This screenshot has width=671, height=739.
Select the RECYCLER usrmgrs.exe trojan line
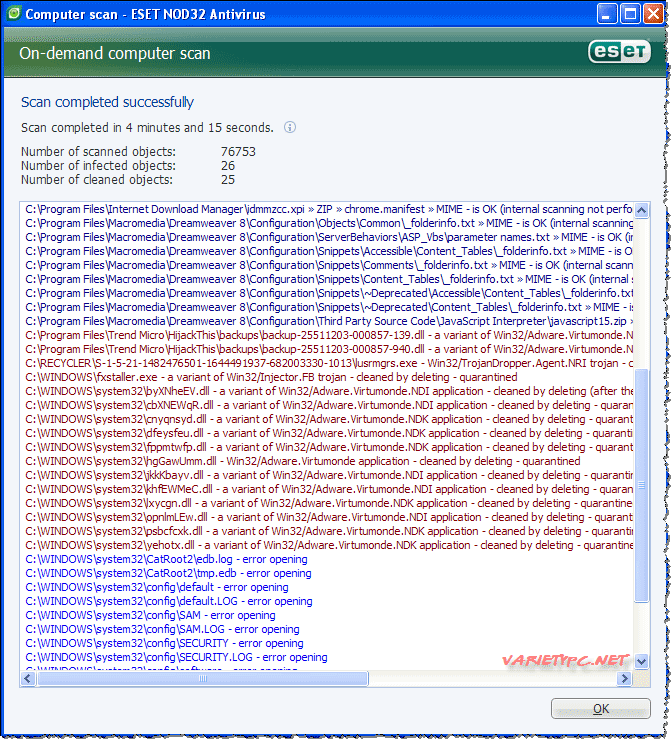click(328, 363)
